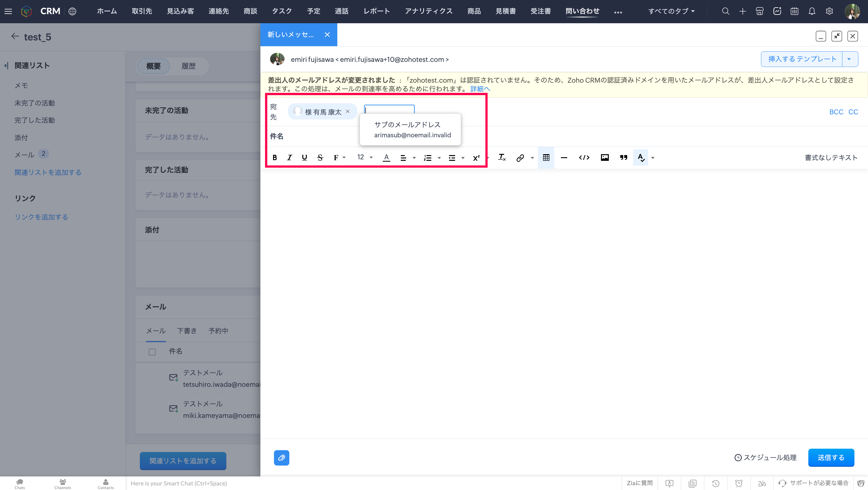Switch to plain text mode
The width and height of the screenshot is (868, 490).
(831, 157)
